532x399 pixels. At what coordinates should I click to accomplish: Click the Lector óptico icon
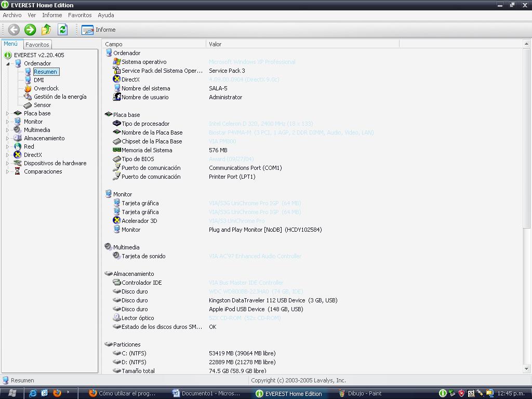tap(117, 317)
